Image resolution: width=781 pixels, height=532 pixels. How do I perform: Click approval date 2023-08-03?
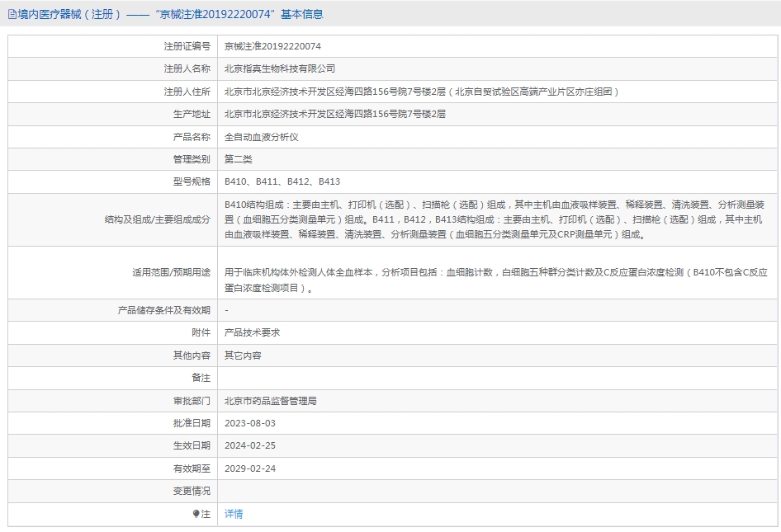[250, 423]
